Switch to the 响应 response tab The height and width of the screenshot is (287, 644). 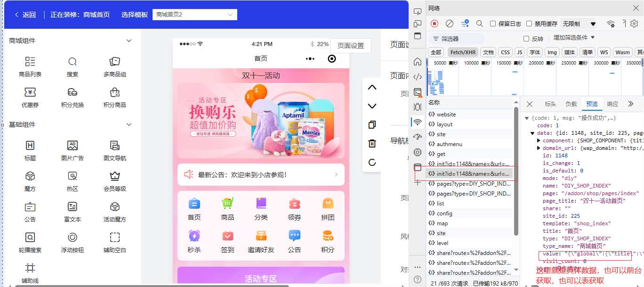[612, 104]
